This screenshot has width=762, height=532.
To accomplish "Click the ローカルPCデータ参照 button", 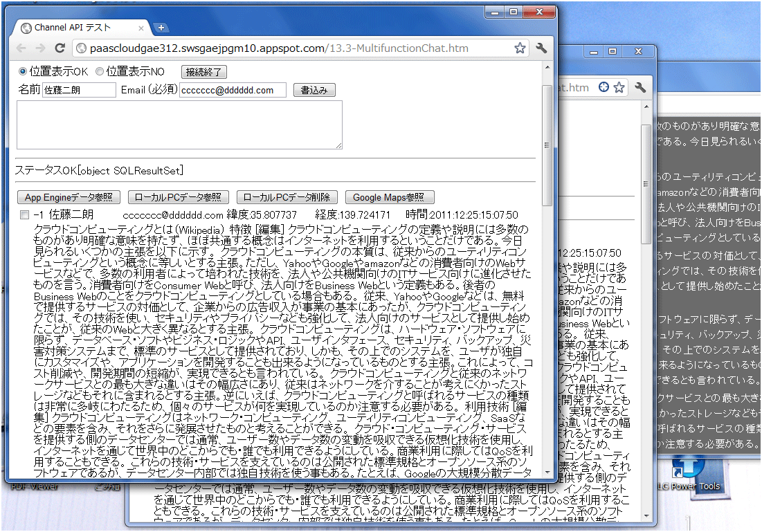I will click(178, 197).
